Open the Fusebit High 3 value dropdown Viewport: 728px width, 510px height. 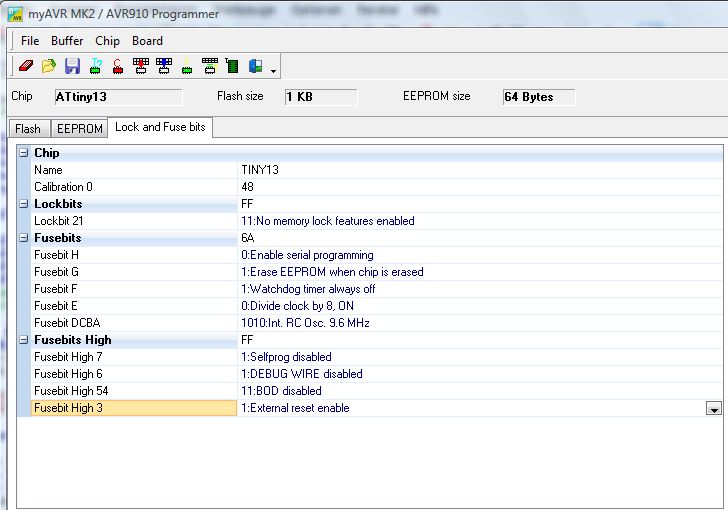point(714,408)
